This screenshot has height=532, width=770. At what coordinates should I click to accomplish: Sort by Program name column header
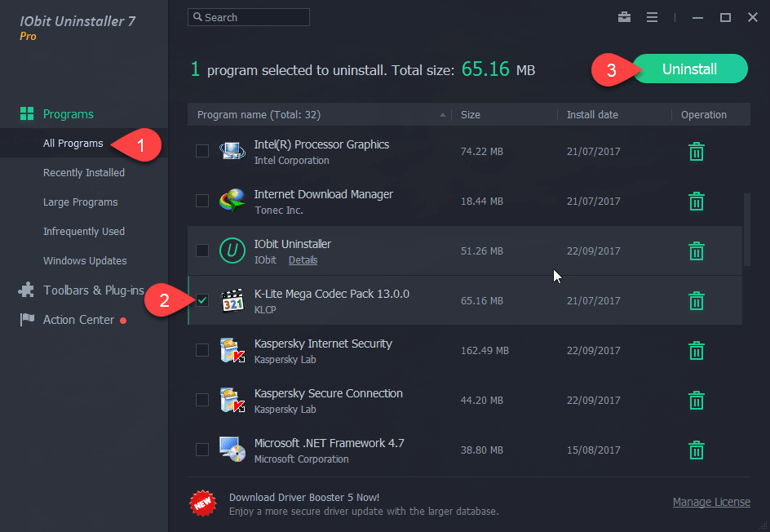[319, 115]
